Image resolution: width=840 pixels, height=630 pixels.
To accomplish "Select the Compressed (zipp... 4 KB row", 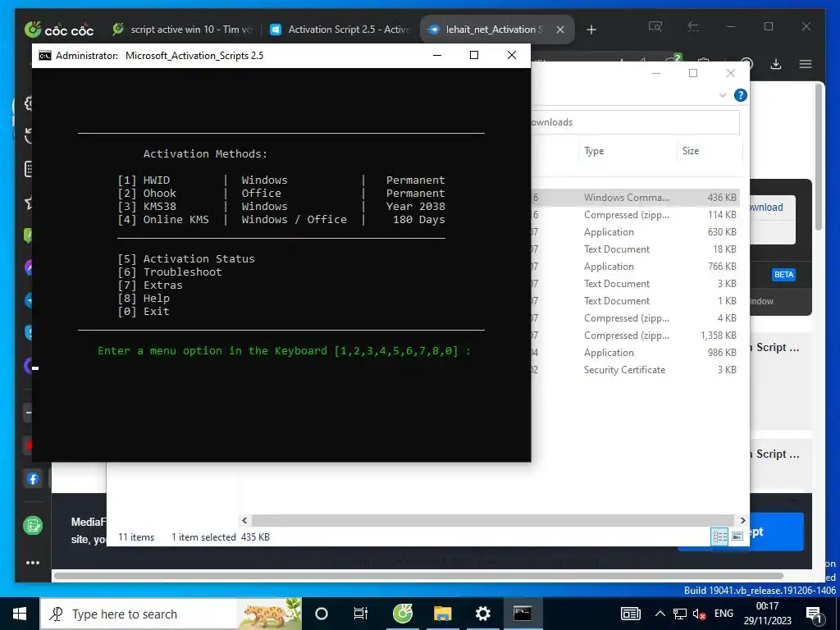I will (x=636, y=318).
